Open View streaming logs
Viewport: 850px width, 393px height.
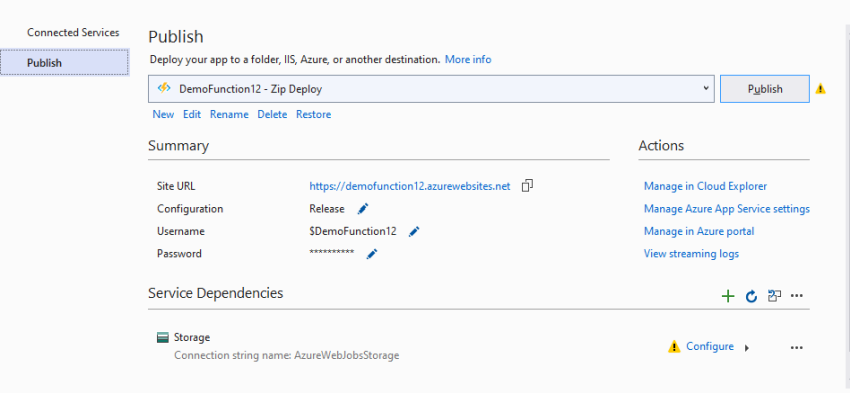691,254
